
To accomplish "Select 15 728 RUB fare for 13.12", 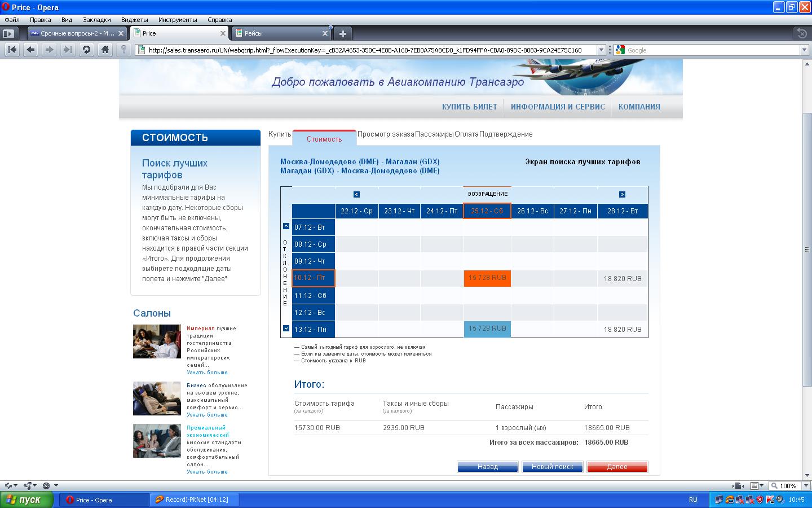I will click(x=487, y=329).
